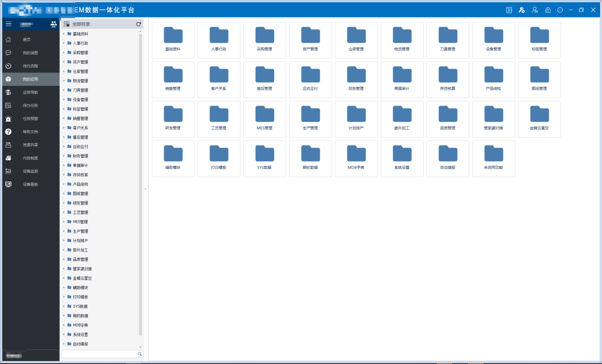Toggle the hamburger menu to collapse sidebar
The image size is (602, 364).
[x=9, y=24]
